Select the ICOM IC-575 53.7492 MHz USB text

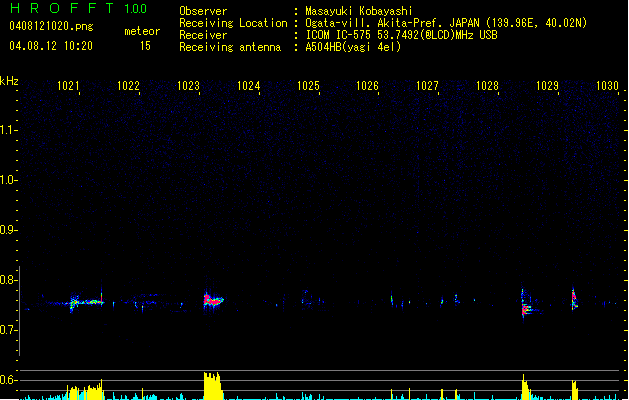tap(402, 35)
